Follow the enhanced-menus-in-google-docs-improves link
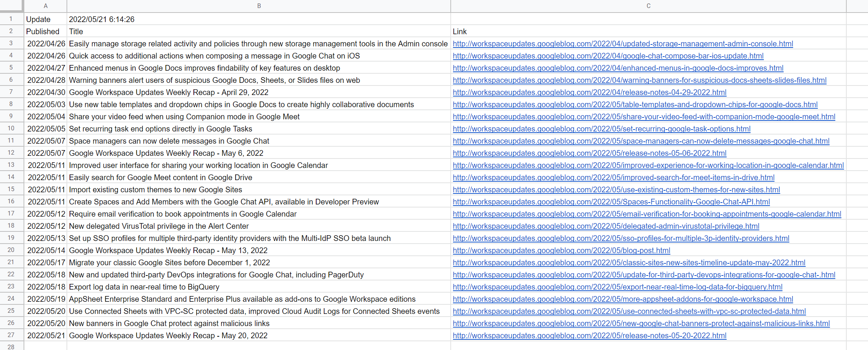 (618, 68)
